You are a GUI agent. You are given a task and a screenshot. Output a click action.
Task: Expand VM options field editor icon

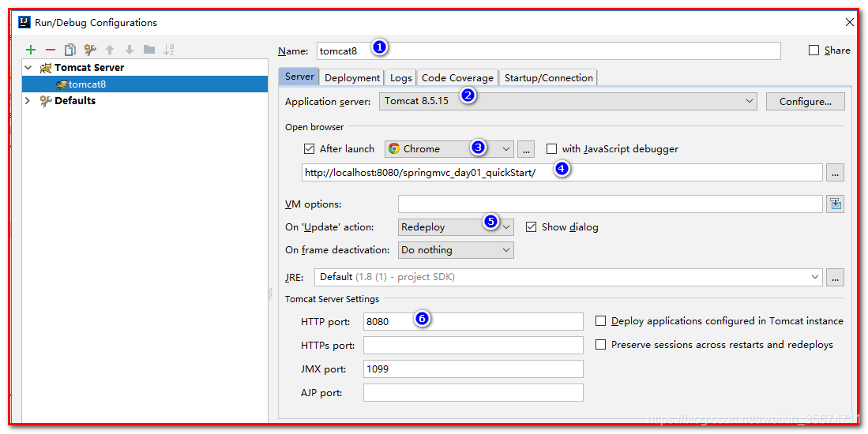(x=836, y=204)
